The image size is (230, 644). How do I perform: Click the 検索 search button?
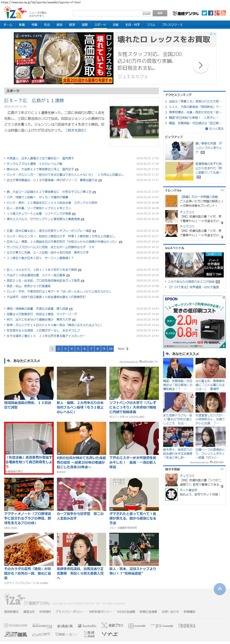[160, 13]
